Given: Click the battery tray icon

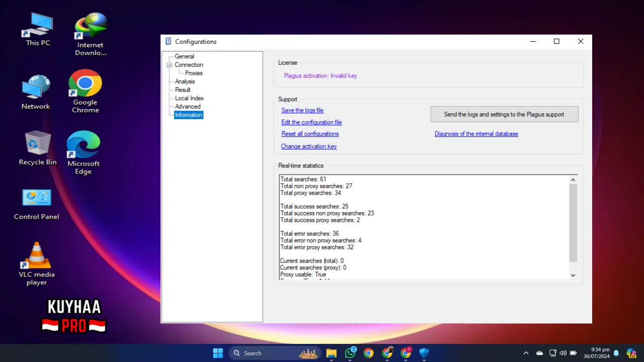Looking at the screenshot, I should 573,353.
